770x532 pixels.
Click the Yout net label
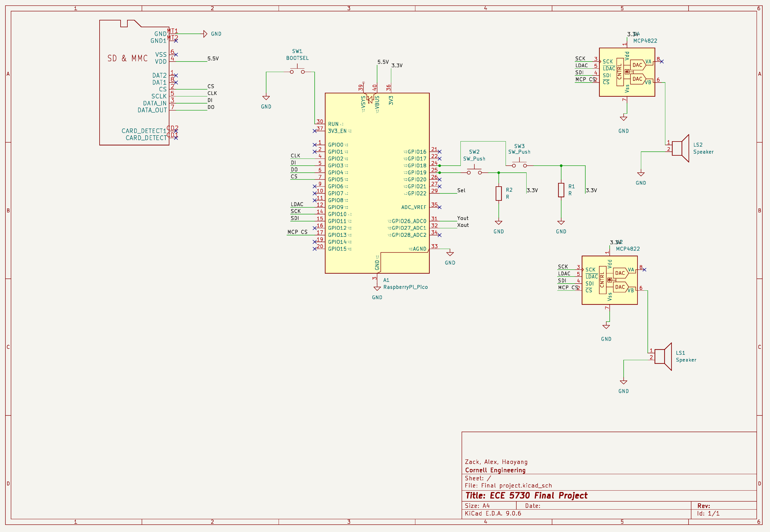pyautogui.click(x=462, y=218)
